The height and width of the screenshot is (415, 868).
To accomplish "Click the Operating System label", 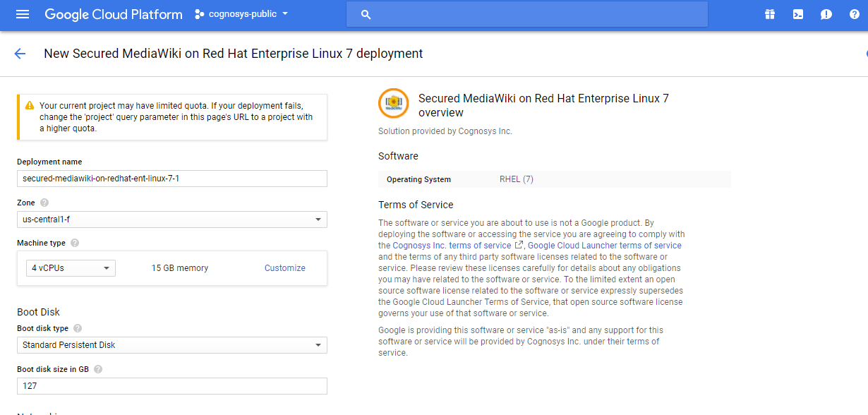I will pyautogui.click(x=418, y=179).
